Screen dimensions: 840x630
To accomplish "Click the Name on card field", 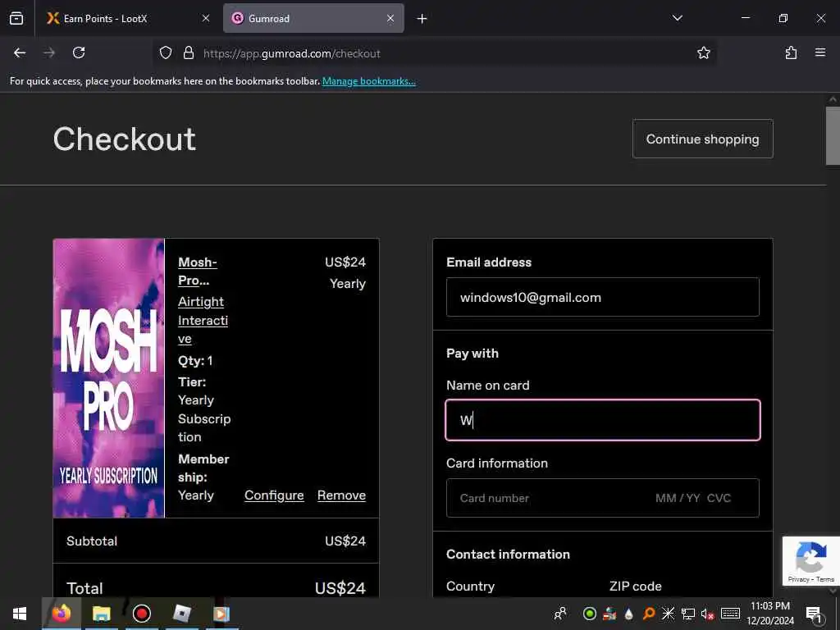I will click(603, 420).
